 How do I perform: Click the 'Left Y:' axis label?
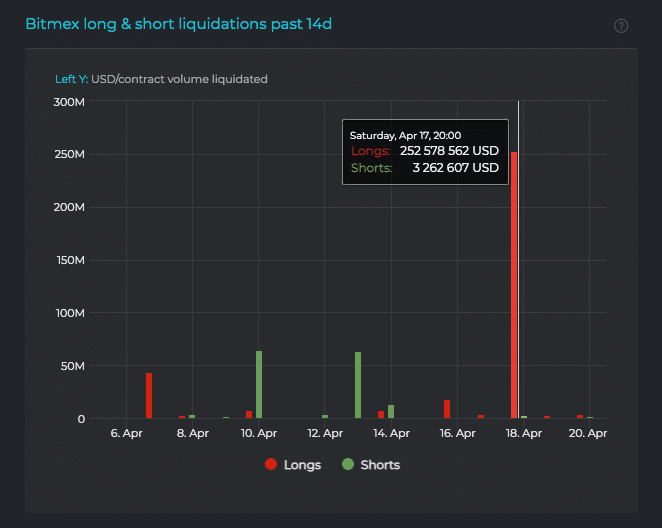pyautogui.click(x=72, y=79)
